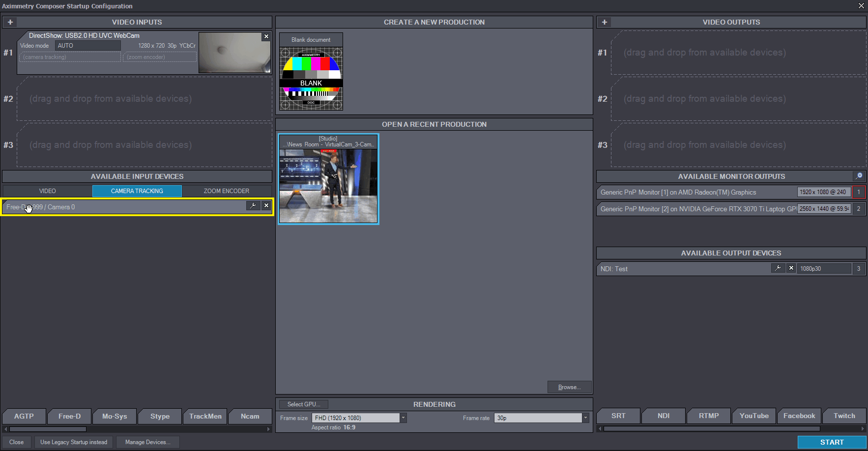Open Manage Devices dialog
This screenshot has width=868, height=451.
tap(148, 442)
